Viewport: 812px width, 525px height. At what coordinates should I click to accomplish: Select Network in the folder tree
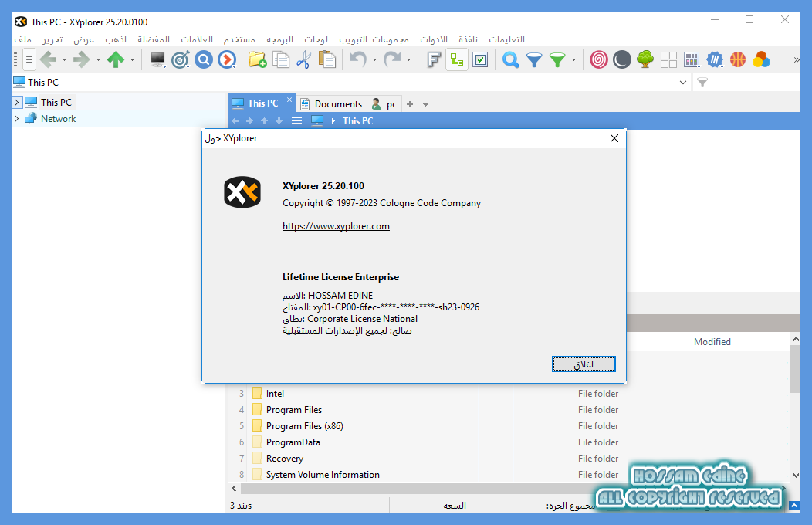click(x=58, y=119)
